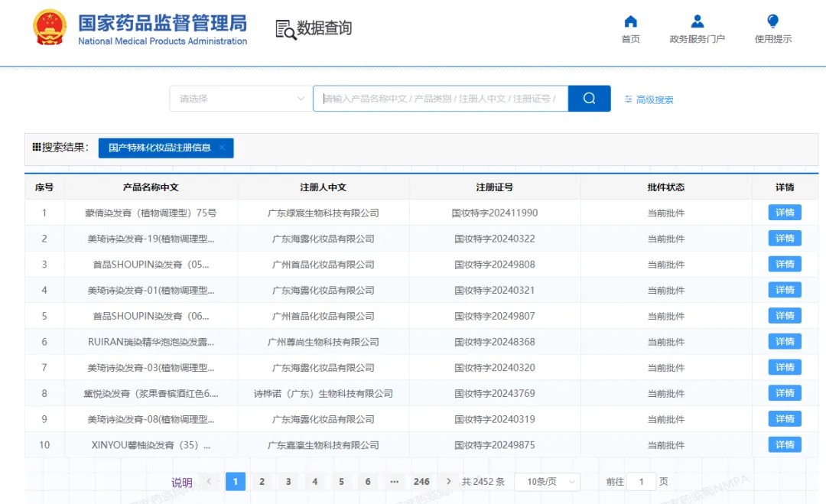826x504 pixels.
Task: Click 共 2452 条 total count text
Action: point(483,481)
